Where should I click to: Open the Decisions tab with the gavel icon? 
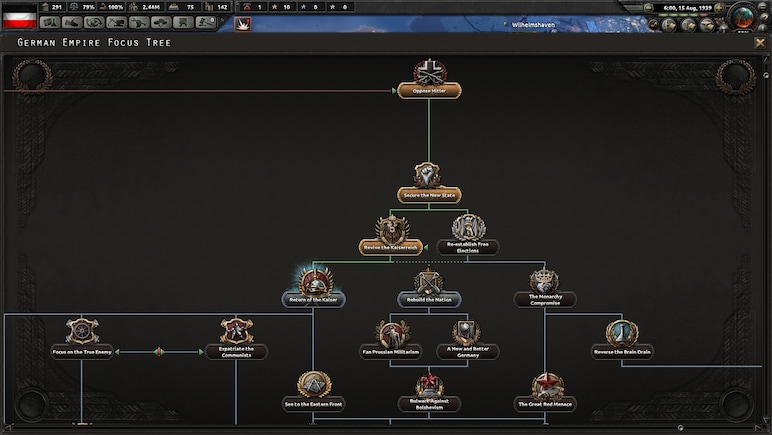[x=206, y=22]
